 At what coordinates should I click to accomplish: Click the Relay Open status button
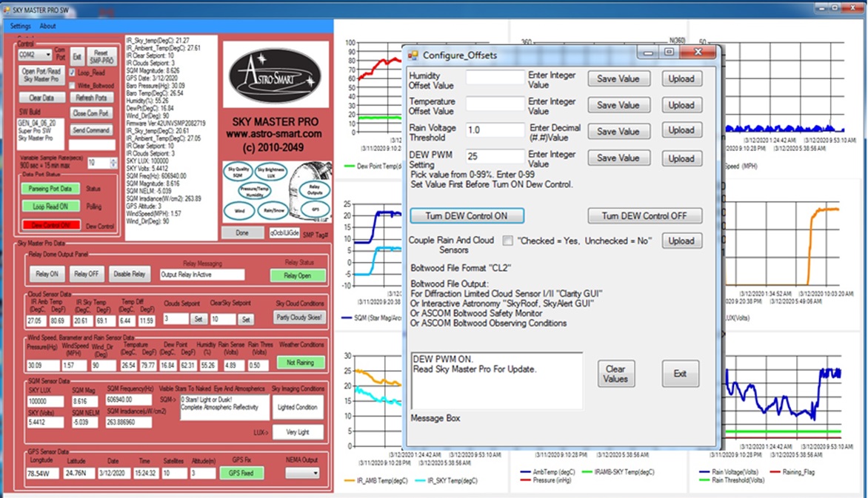[x=298, y=275]
